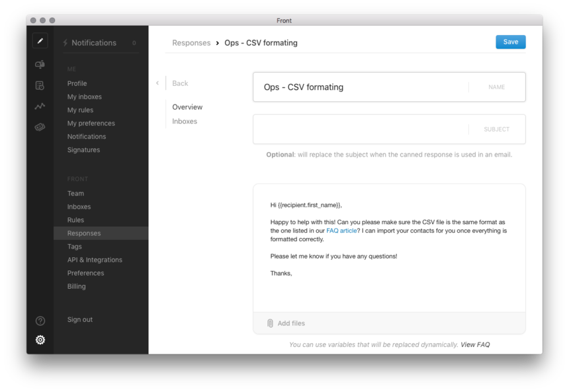Image resolution: width=569 pixels, height=392 pixels.
Task: Click the lightning Notifications header icon
Action: (x=66, y=43)
